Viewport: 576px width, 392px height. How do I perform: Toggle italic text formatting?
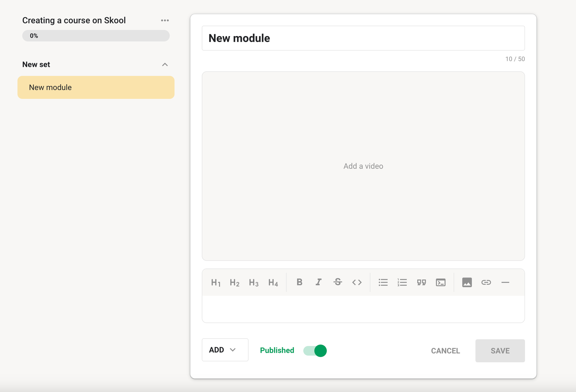coord(319,282)
